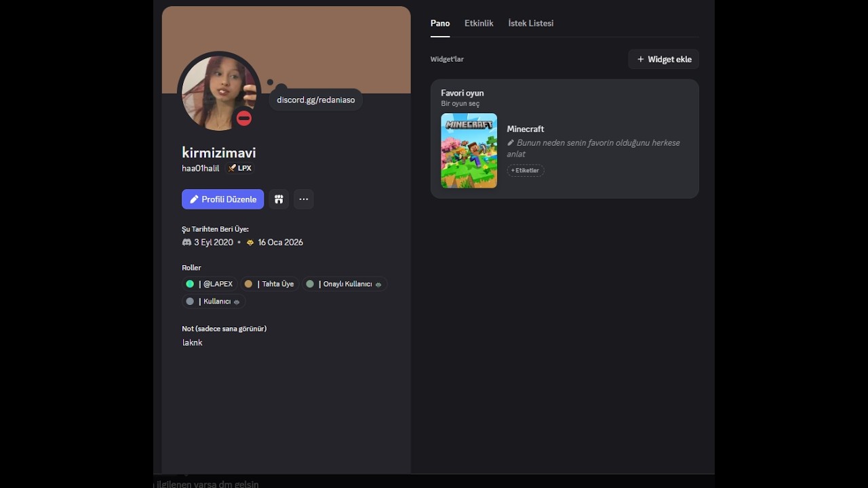
Task: Click the display name kirmizimavi
Action: (218, 152)
